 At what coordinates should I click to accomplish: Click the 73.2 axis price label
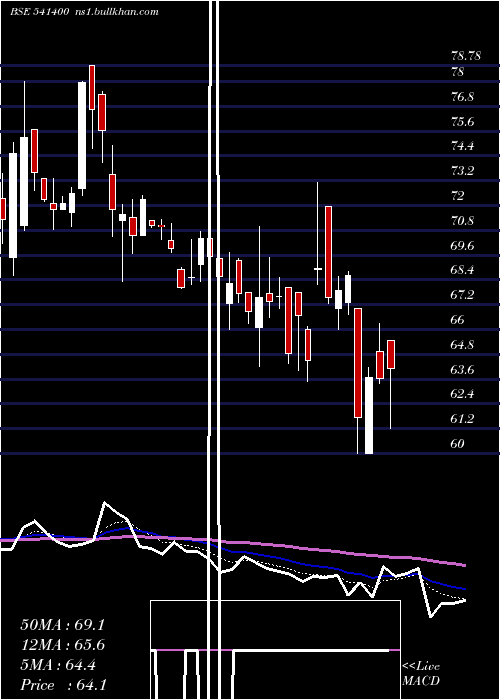click(x=462, y=171)
